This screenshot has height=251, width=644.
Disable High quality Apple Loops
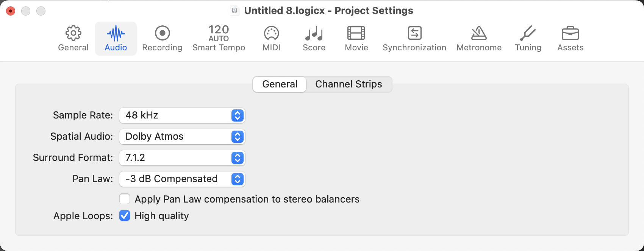pyautogui.click(x=124, y=216)
